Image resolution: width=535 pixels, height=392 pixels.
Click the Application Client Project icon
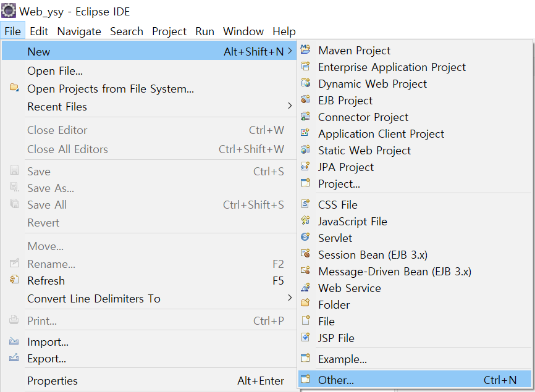tap(305, 133)
